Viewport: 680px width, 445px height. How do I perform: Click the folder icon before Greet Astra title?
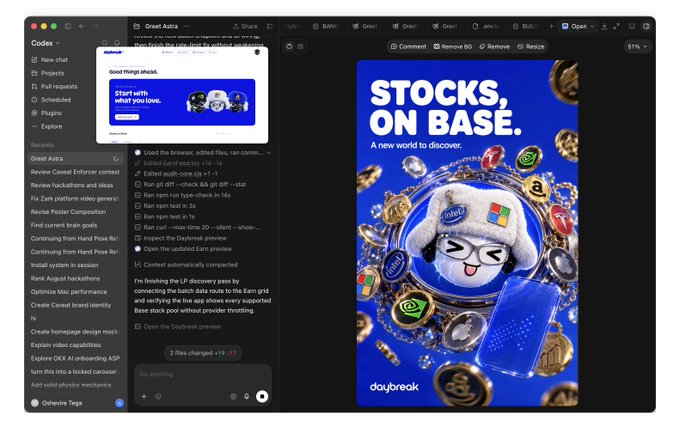(x=137, y=26)
